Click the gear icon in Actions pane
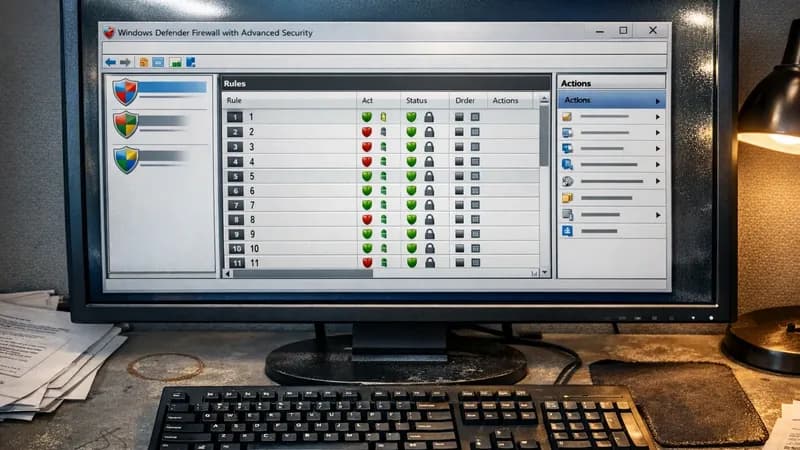Screen dimensions: 800x450 (567, 181)
